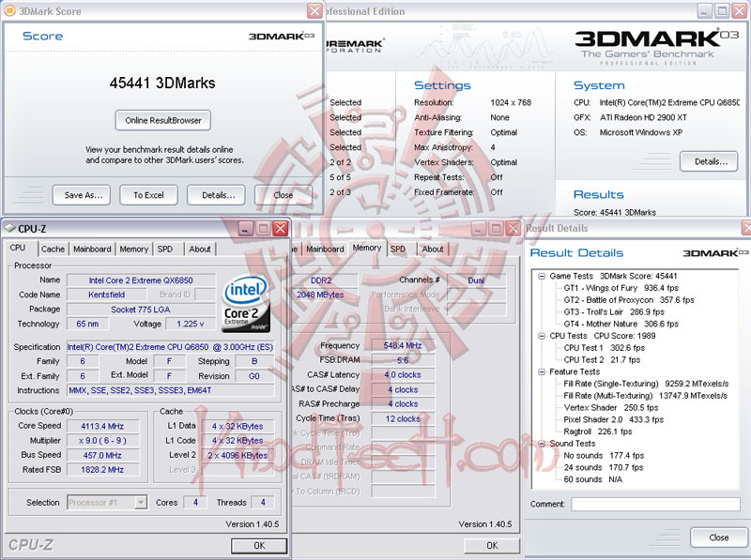Select the 60 sounds N/A row
The width and height of the screenshot is (751, 560).
[593, 479]
